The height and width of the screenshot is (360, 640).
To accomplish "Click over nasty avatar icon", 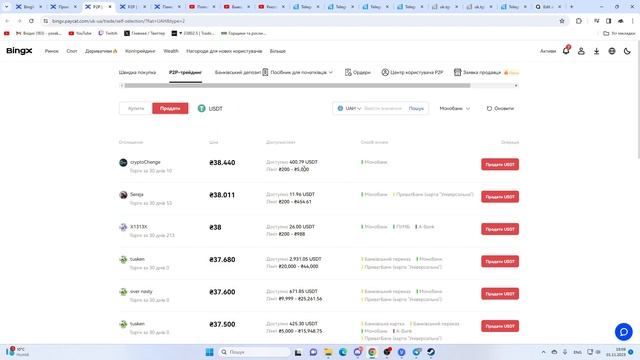I will (123, 292).
